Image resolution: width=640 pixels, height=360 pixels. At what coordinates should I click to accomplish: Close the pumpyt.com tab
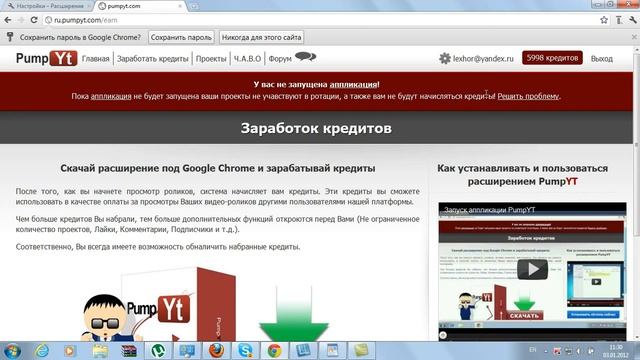pos(180,6)
